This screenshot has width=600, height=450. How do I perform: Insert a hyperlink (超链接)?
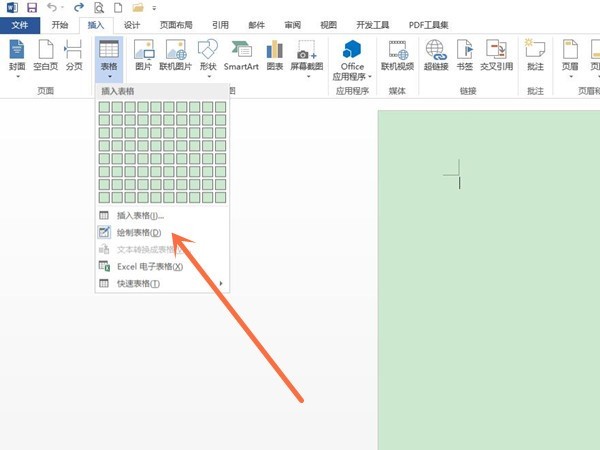(x=436, y=55)
